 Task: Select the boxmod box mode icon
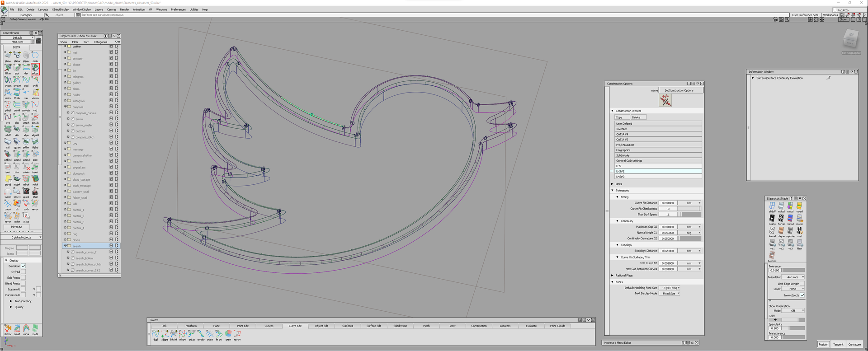point(772,256)
